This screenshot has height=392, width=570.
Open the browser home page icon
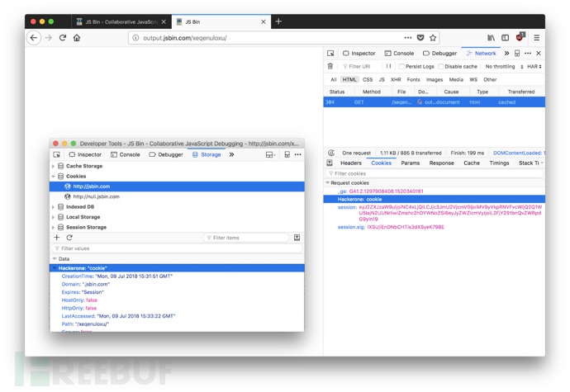tap(77, 37)
